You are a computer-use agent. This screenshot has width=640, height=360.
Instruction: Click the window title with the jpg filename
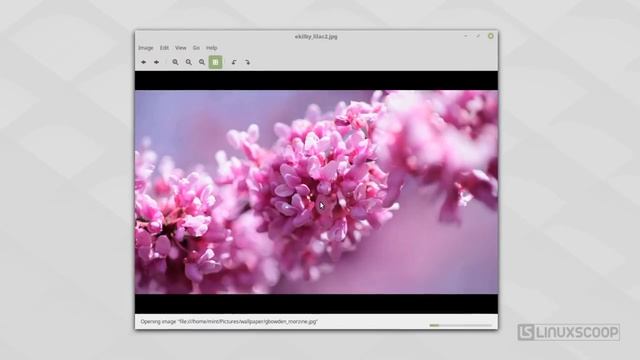pos(316,36)
